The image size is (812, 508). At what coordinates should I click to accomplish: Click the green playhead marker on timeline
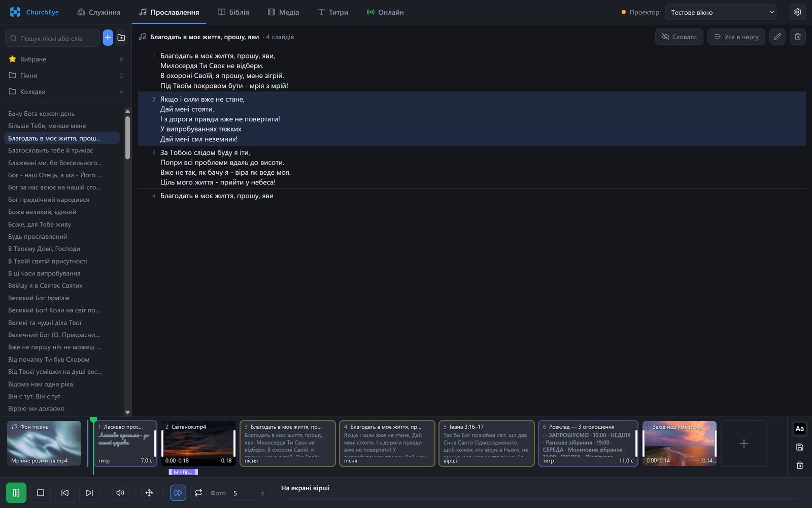coord(93,420)
